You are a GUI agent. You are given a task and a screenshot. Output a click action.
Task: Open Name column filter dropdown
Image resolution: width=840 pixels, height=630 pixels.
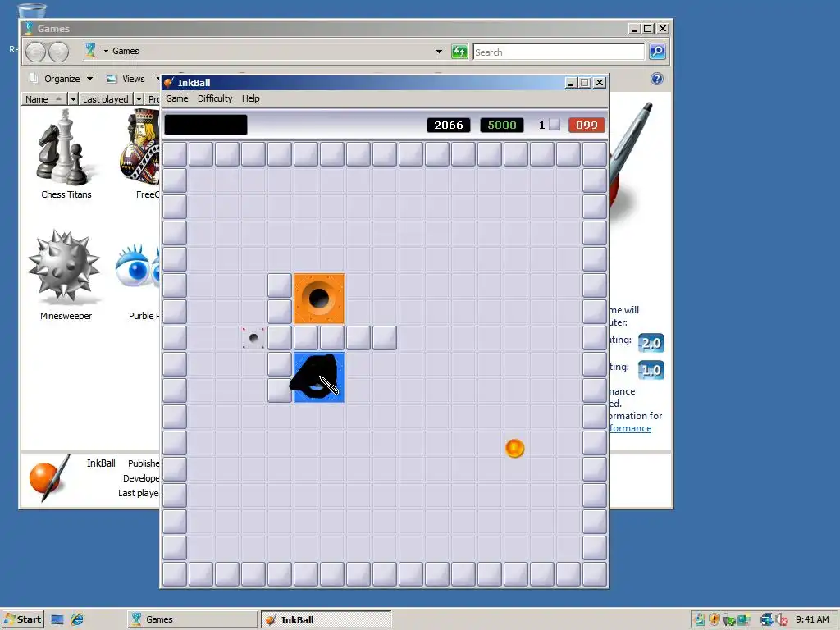pyautogui.click(x=73, y=99)
